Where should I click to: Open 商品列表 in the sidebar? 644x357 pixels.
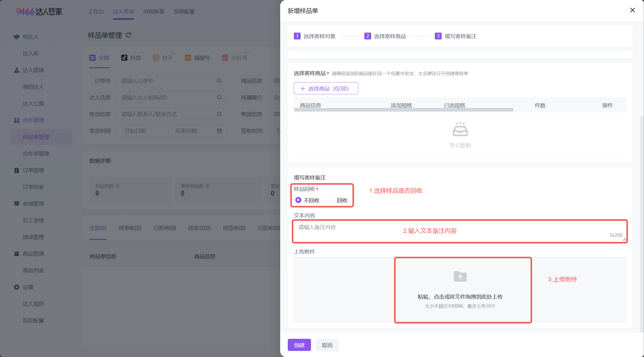[33, 271]
